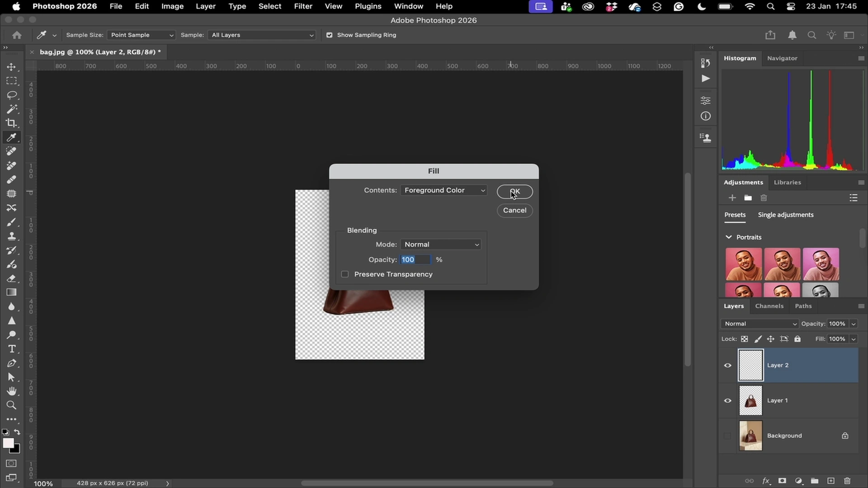This screenshot has height=488, width=868.
Task: Click the add layer mask icon
Action: click(782, 481)
